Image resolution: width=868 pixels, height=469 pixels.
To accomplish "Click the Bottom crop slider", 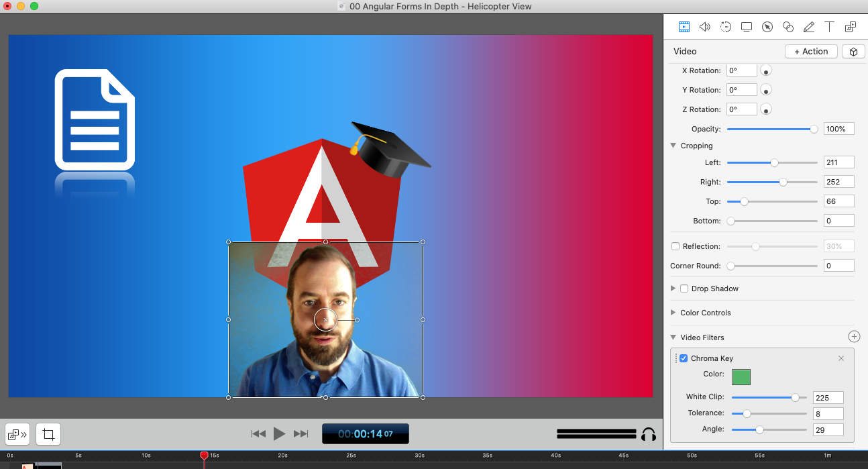I will click(772, 221).
